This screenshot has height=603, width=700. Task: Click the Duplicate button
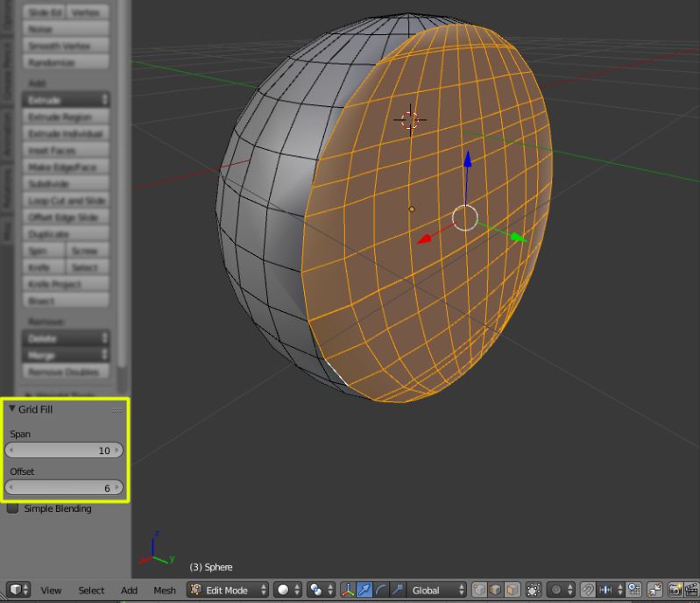(66, 234)
